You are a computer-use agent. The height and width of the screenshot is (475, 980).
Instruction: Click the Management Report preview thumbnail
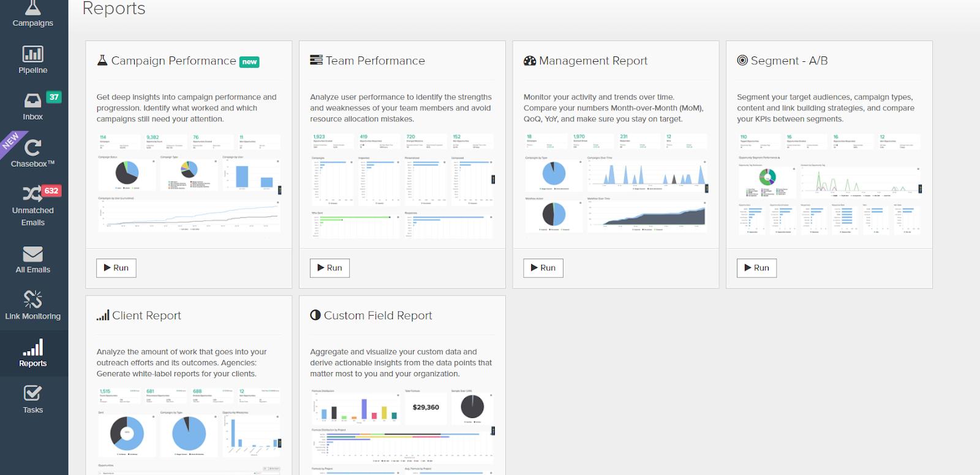[616, 184]
